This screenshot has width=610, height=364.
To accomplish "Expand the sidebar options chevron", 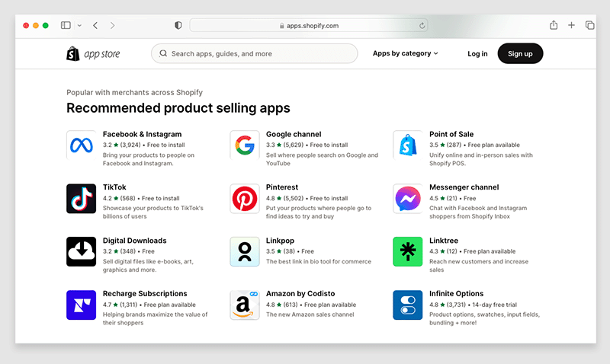I will (79, 26).
